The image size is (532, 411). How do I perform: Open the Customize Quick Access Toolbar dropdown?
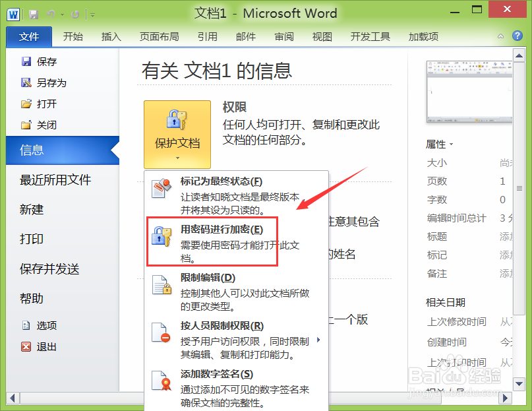[x=92, y=15]
